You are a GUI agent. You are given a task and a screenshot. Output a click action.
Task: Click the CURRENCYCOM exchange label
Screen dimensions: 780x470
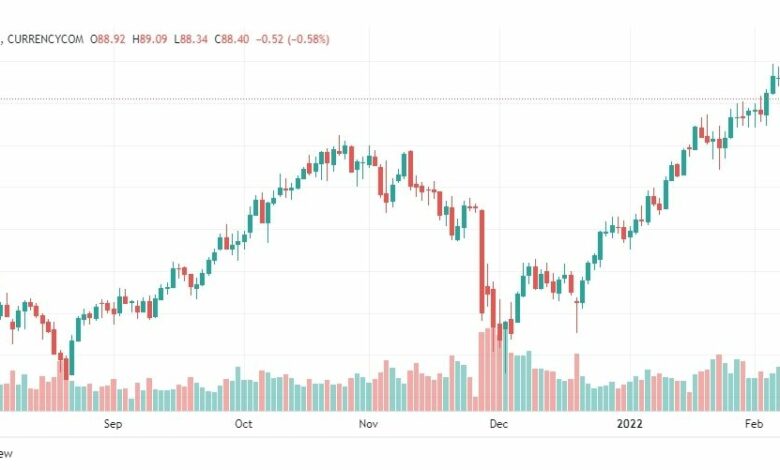coord(45,39)
